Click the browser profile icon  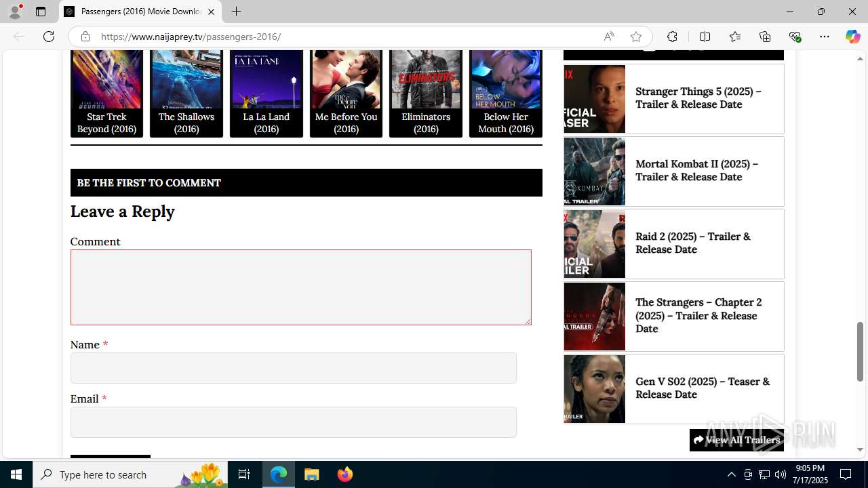15,12
